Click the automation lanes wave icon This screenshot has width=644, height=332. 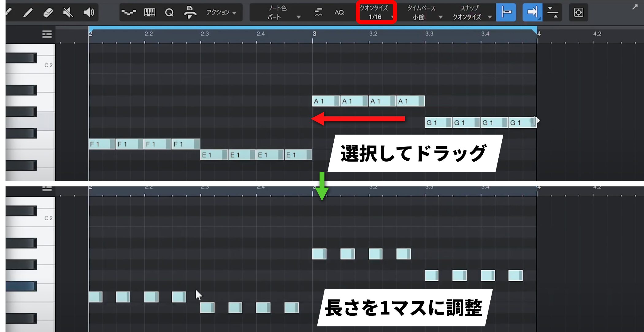point(128,13)
